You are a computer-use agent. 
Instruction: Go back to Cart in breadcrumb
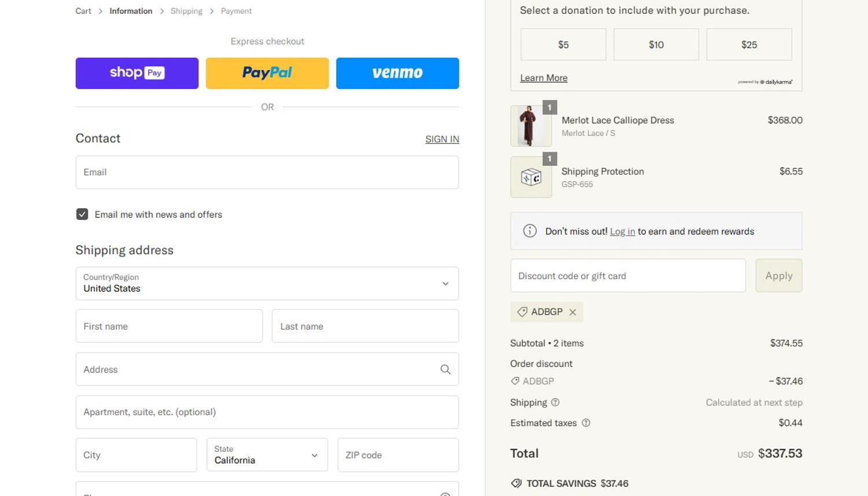(x=83, y=11)
